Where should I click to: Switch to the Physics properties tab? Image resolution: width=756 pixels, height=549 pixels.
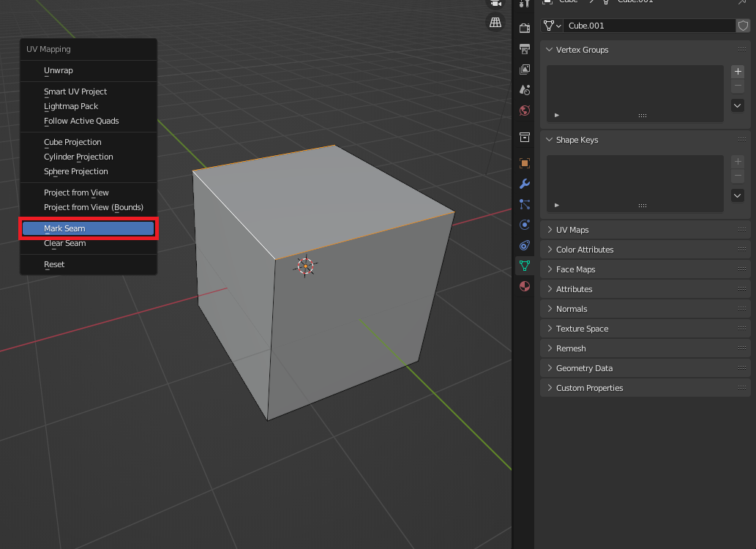coord(524,225)
